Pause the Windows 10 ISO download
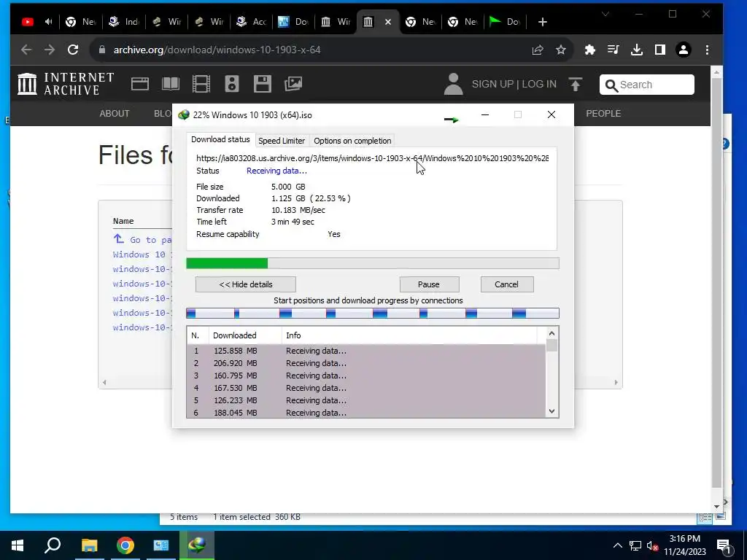 click(429, 284)
